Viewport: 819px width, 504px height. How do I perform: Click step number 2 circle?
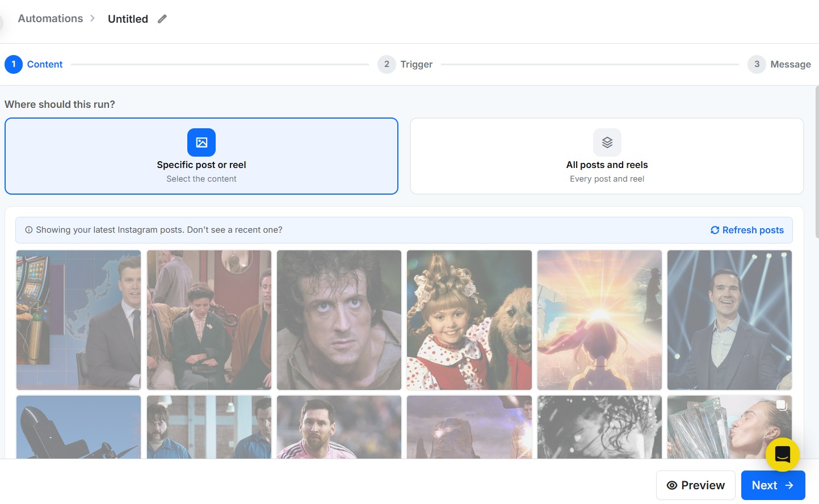(387, 64)
